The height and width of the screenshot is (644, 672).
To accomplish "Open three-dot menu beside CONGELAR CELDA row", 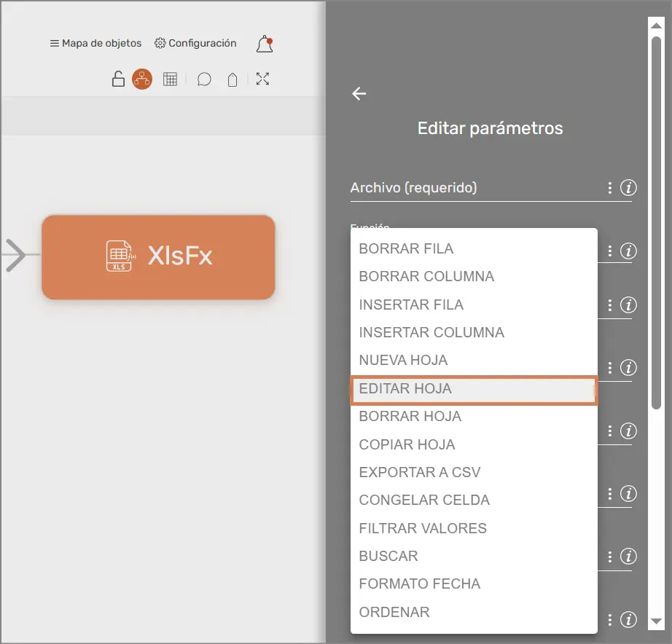I will click(609, 494).
